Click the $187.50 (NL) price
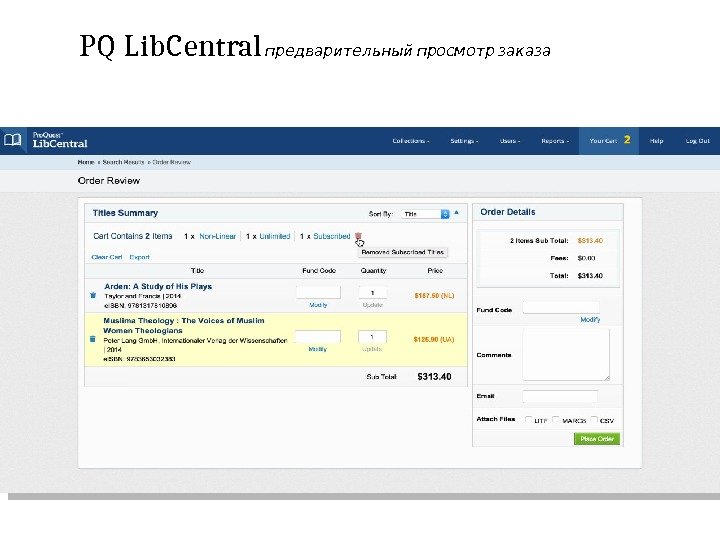 pos(434,296)
